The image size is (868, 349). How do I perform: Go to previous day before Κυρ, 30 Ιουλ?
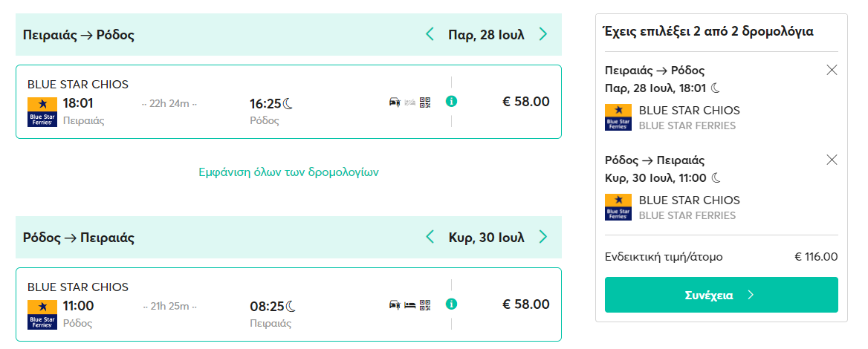pyautogui.click(x=430, y=237)
